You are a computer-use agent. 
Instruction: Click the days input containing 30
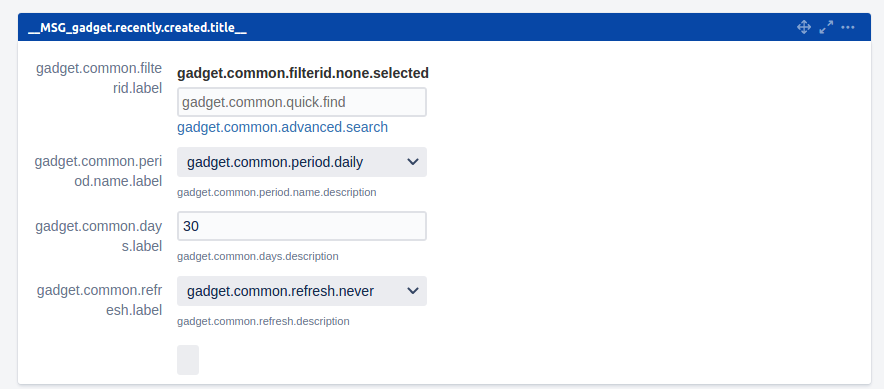302,226
